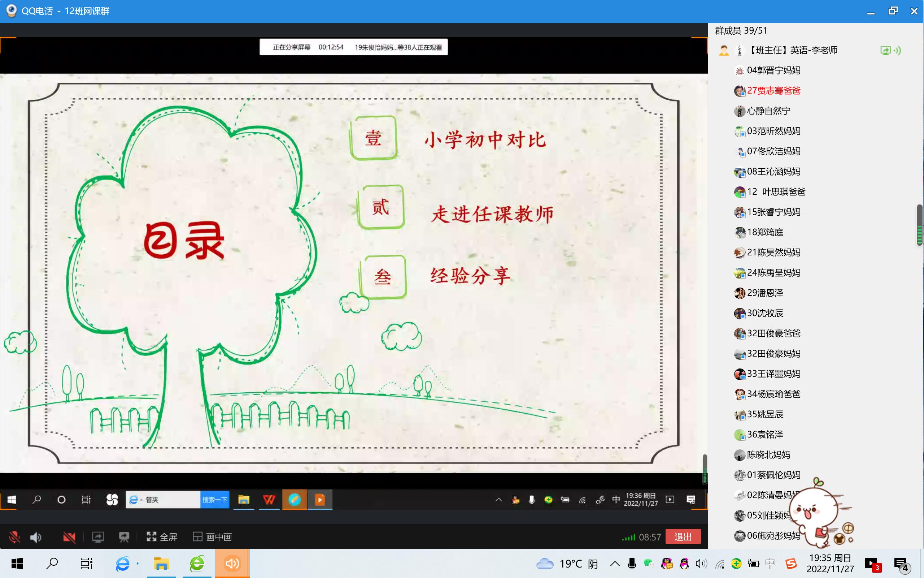Select member 03范昕然妈妈
The width and height of the screenshot is (924, 578).
tap(774, 131)
